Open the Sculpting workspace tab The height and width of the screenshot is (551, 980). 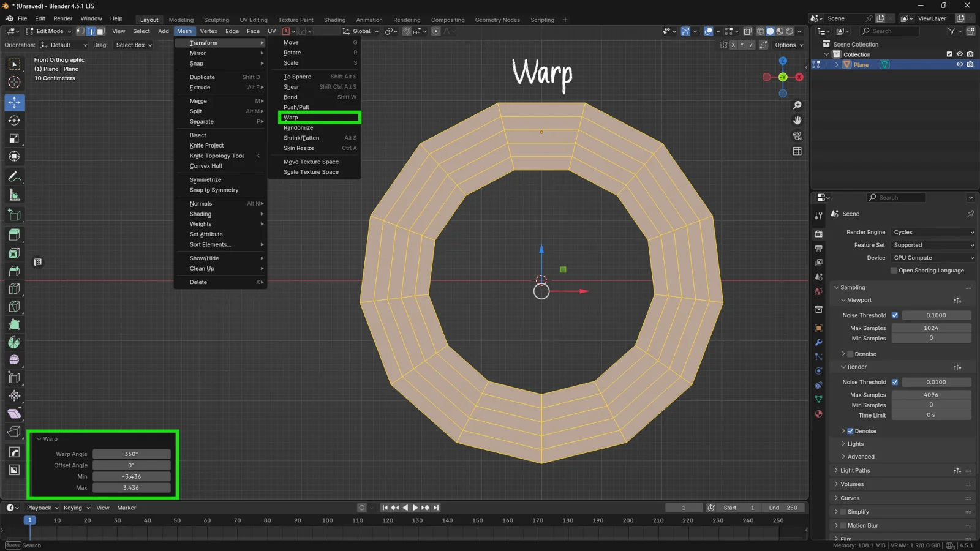point(216,20)
